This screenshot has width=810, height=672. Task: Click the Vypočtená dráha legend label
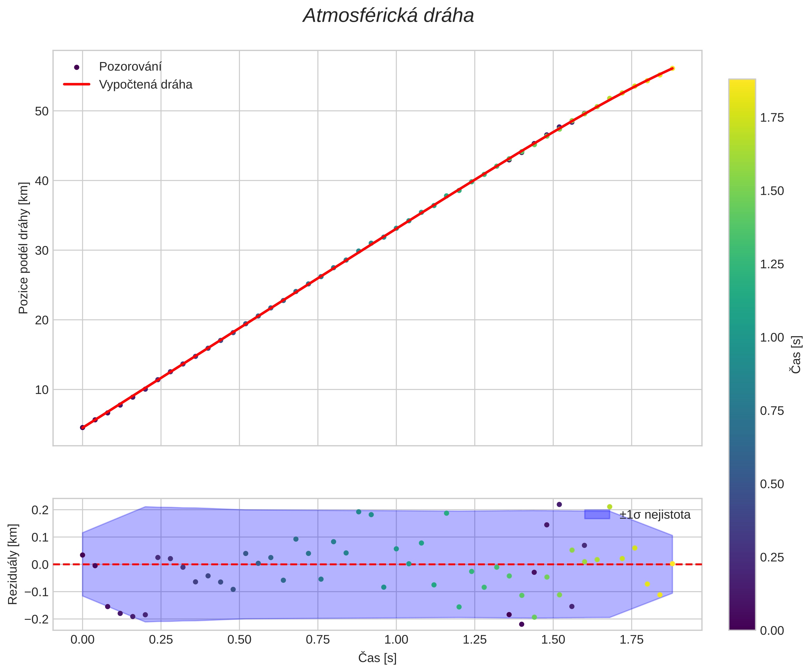coord(145,84)
